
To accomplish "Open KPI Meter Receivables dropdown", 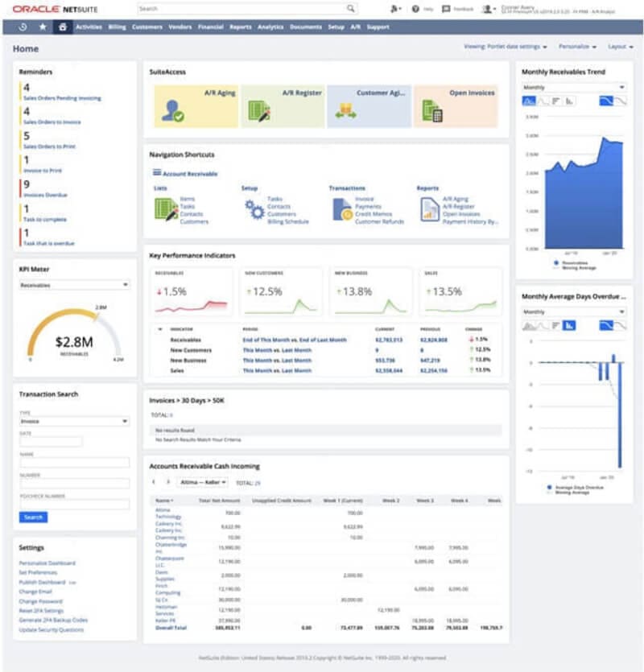I will 74,285.
